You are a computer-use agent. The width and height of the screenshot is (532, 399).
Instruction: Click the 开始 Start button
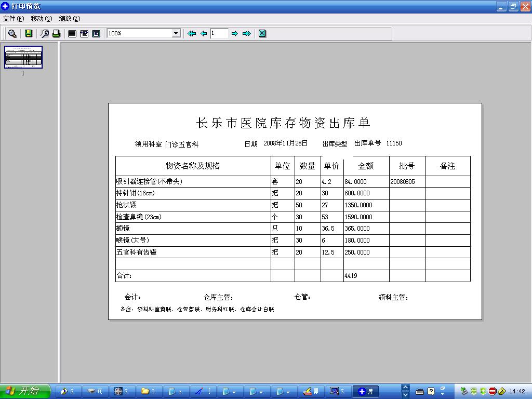[25, 391]
